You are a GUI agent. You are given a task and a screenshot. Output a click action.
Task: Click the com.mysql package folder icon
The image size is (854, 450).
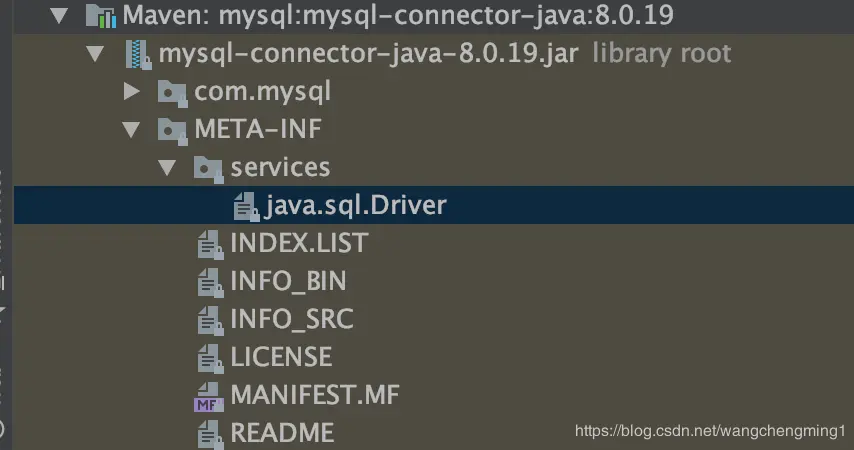(x=172, y=93)
